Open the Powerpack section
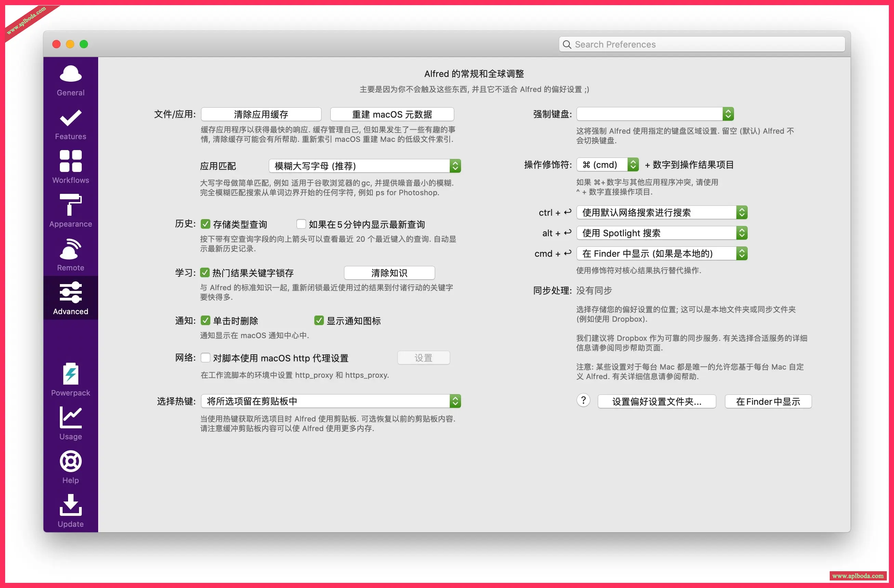 (70, 380)
